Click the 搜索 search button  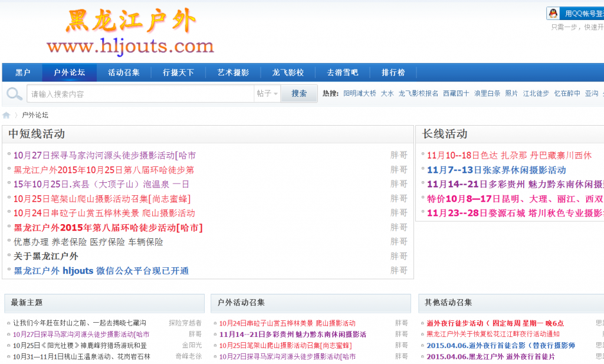(298, 93)
